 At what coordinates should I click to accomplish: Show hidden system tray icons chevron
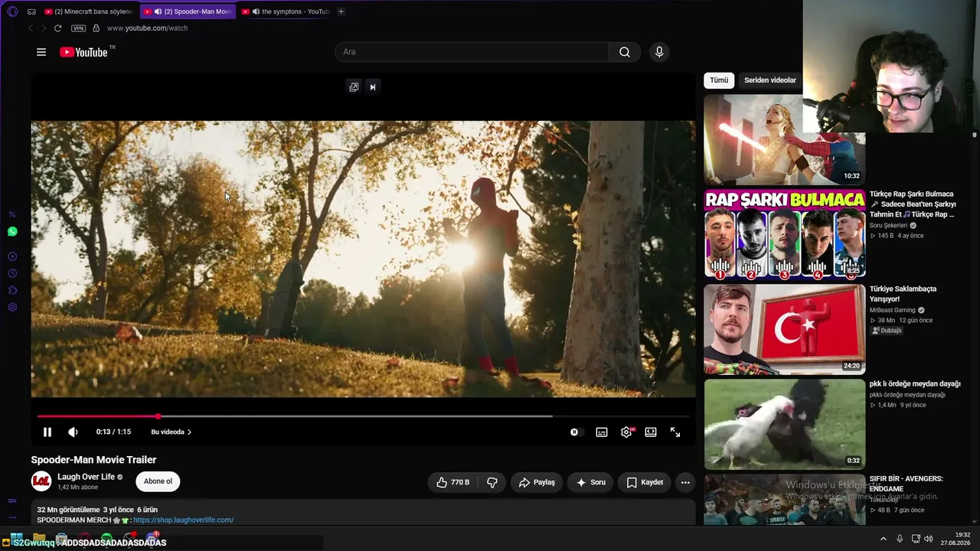883,539
